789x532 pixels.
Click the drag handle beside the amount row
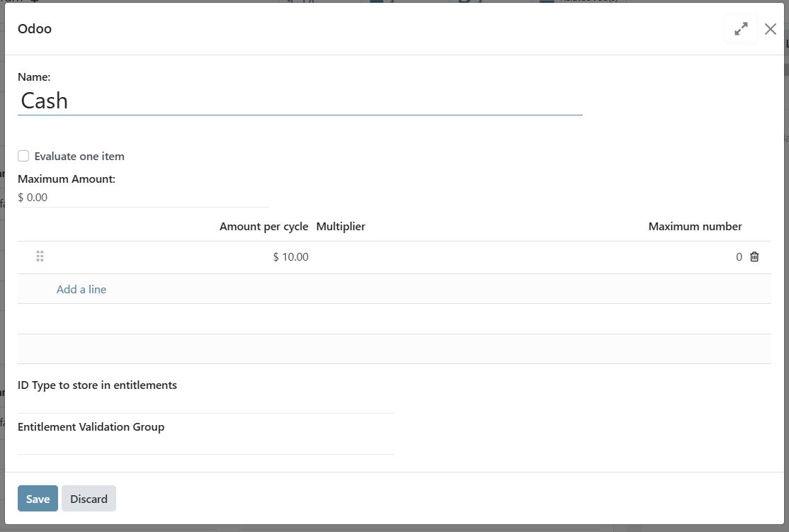(x=40, y=256)
